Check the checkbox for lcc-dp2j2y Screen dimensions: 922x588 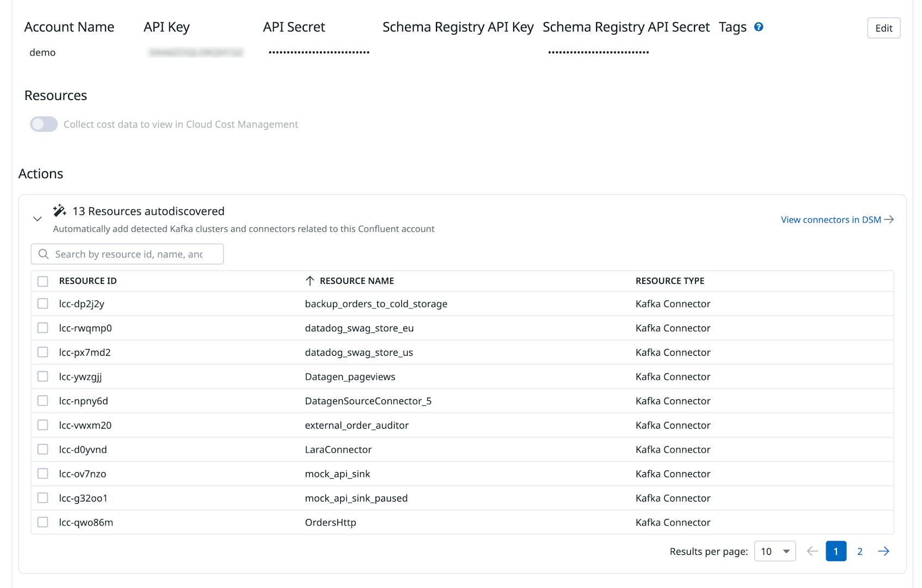pos(43,303)
